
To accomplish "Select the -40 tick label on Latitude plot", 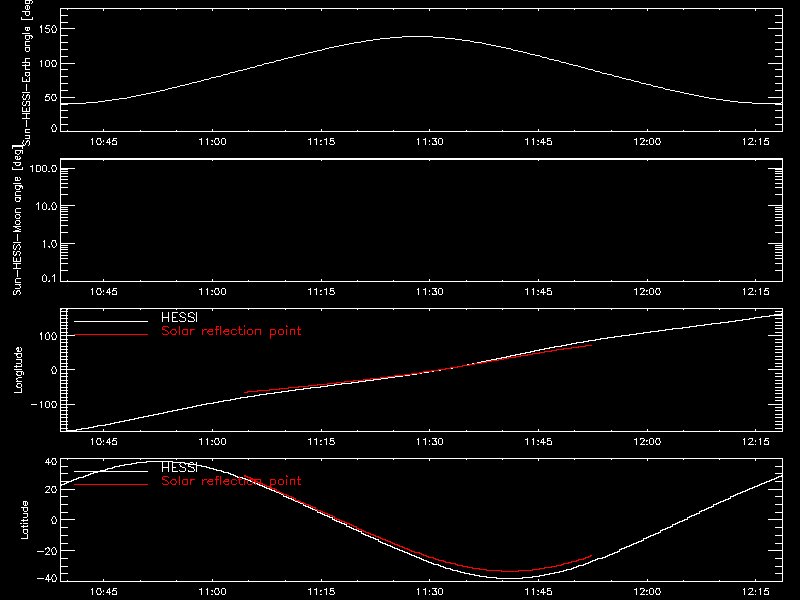I will [47, 579].
